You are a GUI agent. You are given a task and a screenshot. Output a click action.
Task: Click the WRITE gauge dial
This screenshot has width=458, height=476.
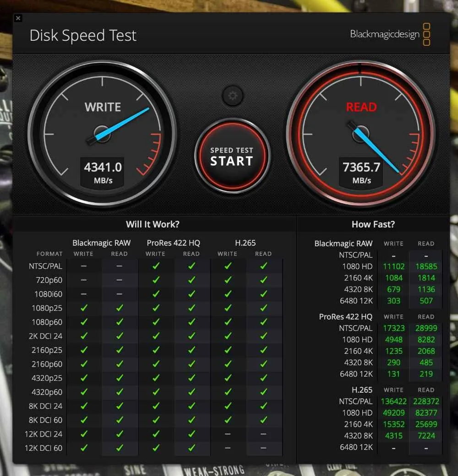click(x=102, y=134)
